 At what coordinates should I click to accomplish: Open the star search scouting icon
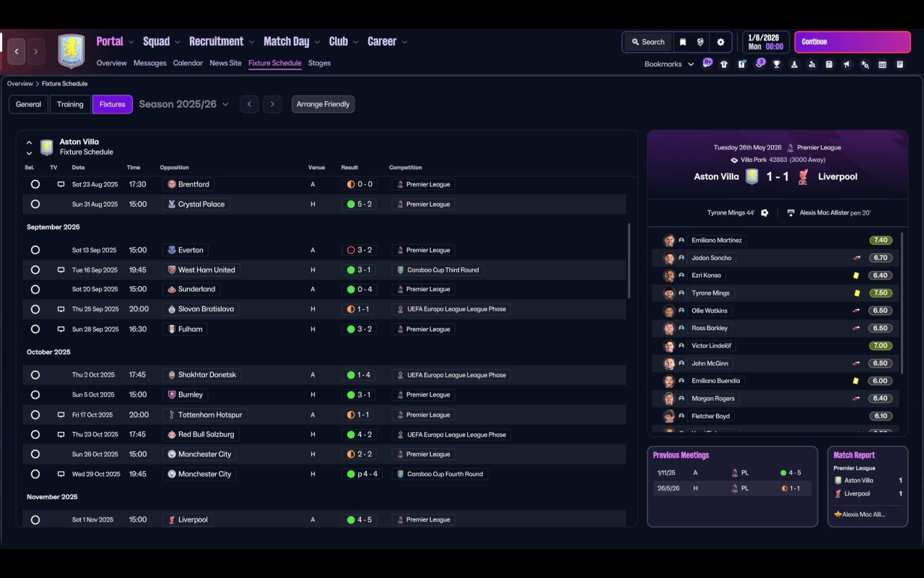tap(865, 64)
